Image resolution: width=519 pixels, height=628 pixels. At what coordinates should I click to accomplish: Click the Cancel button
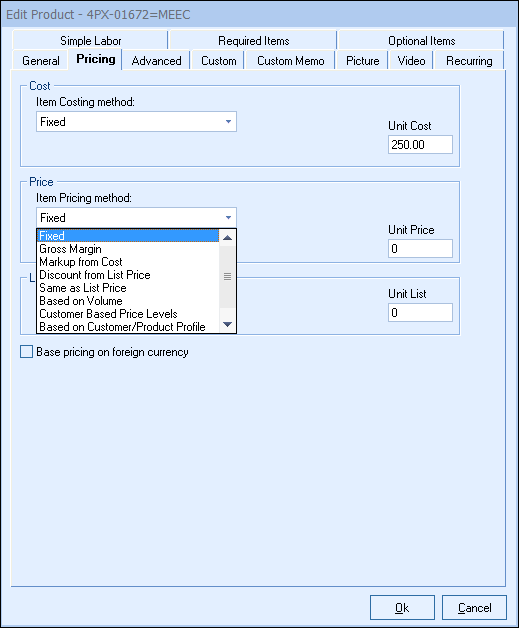point(474,608)
